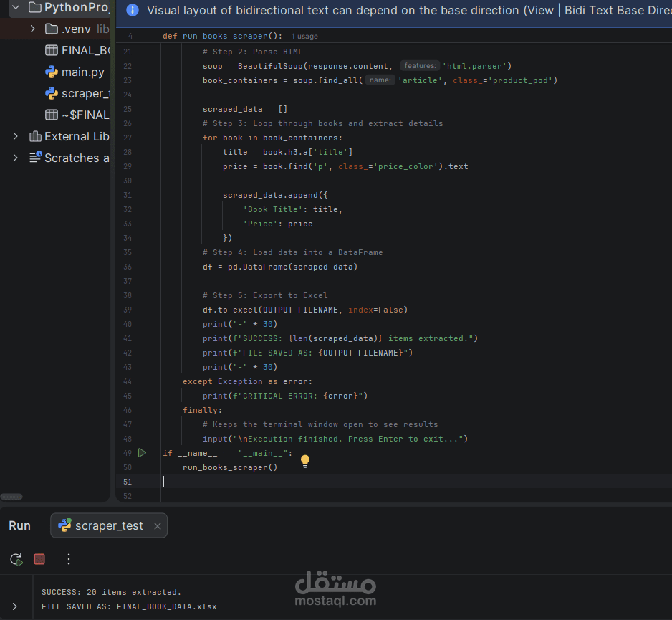Click line number 51 in the gutter

[128, 482]
